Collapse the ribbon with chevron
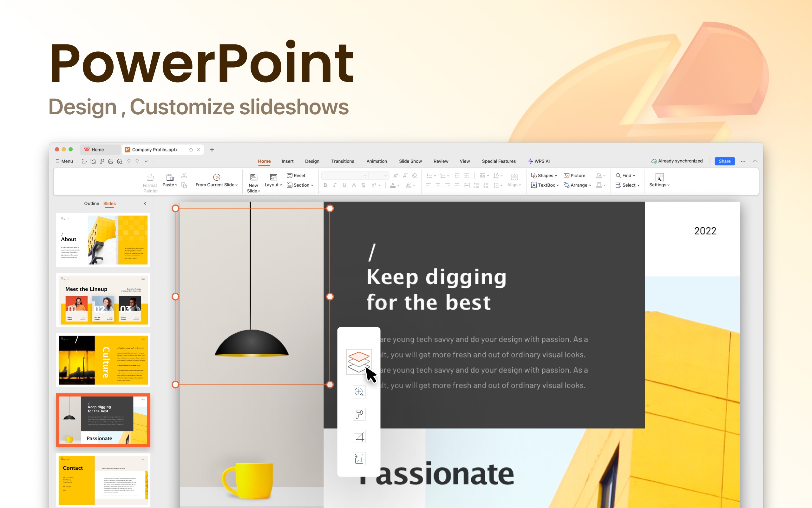 tap(755, 161)
